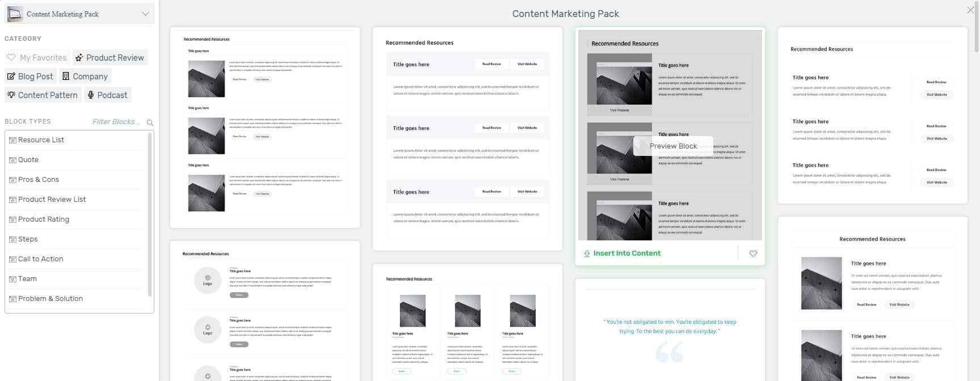Choose the Product Review List block type
This screenshot has height=381, width=980.
point(75,200)
